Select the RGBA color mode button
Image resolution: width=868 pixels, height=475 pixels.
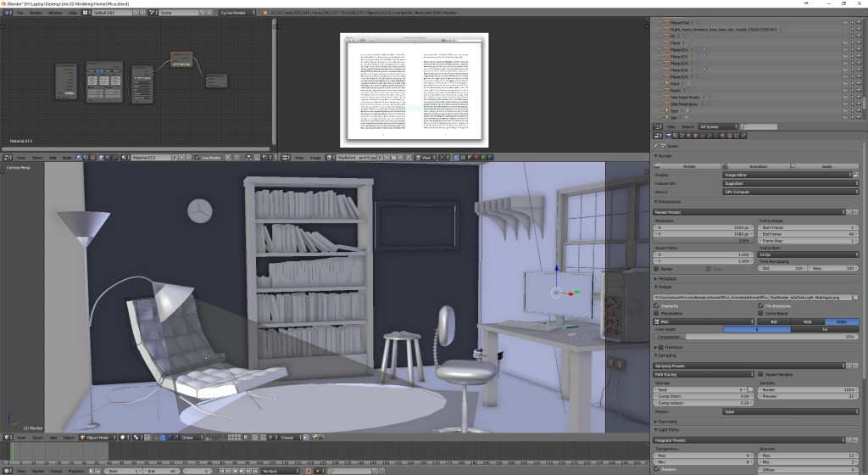841,322
